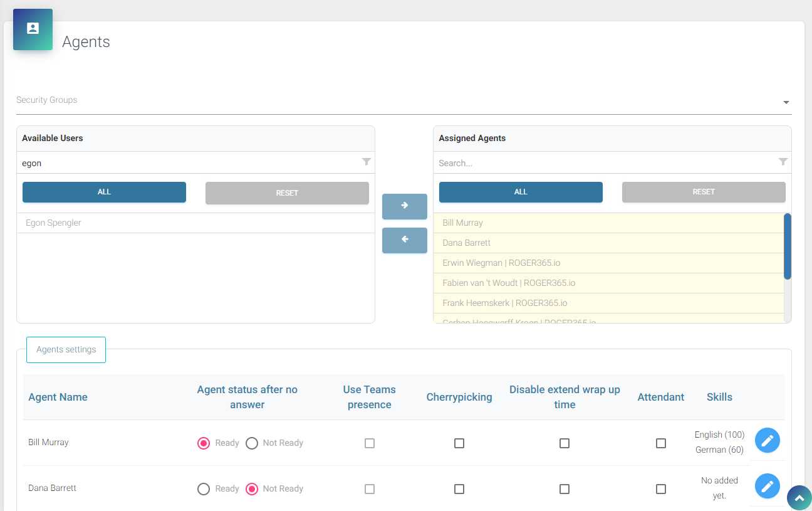
Task: Click ALL button under Available Users
Action: point(104,192)
